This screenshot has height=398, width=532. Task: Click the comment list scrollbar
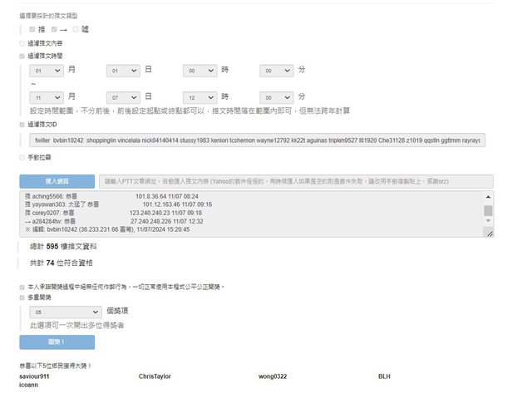tap(488, 212)
